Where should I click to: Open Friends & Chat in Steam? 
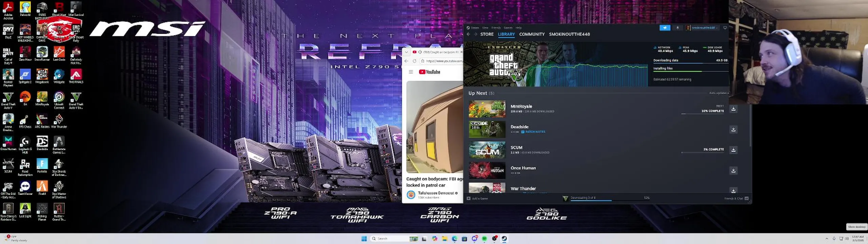point(736,199)
